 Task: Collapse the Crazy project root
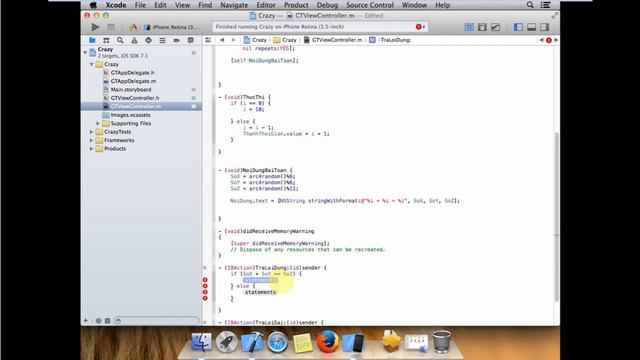[85, 52]
